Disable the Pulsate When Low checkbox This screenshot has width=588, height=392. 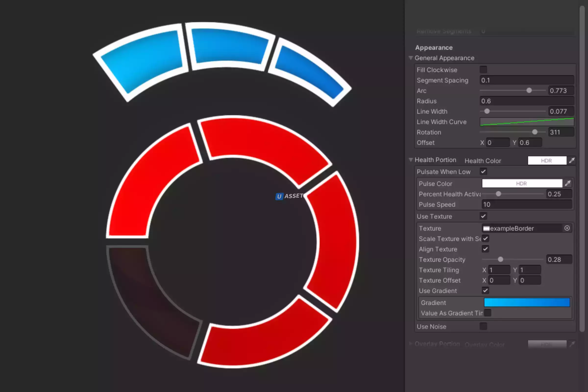[x=483, y=171]
